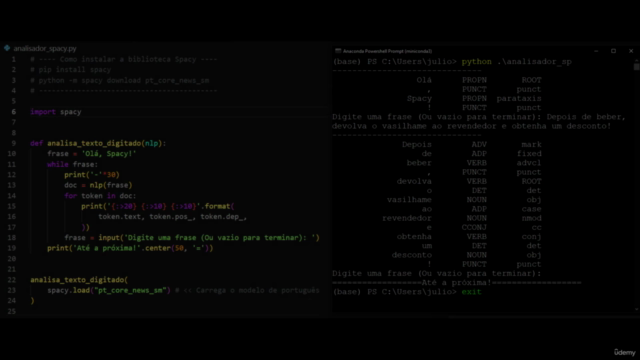Click print('-'*30) on line 12
This screenshot has width=640, height=360.
(x=92, y=175)
